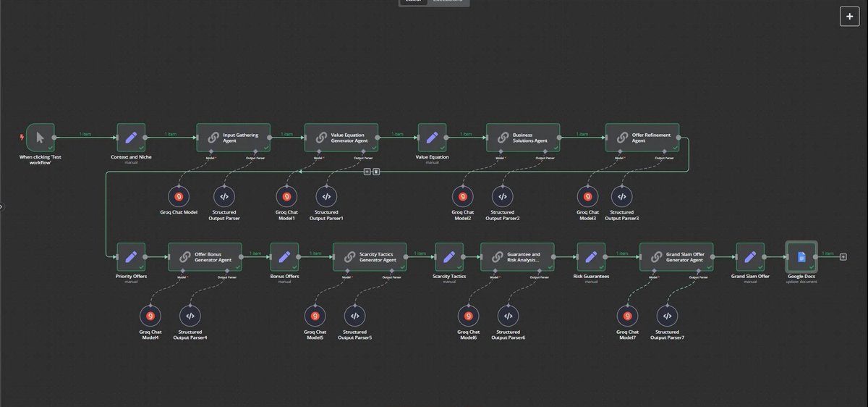Select the Structured Output Parser6 node
Viewport: 868px width, 407px height.
(508, 316)
